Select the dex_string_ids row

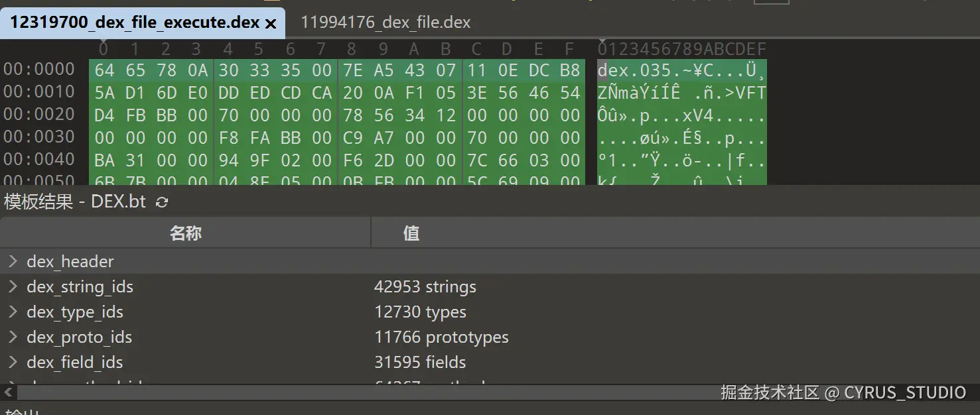pos(490,286)
